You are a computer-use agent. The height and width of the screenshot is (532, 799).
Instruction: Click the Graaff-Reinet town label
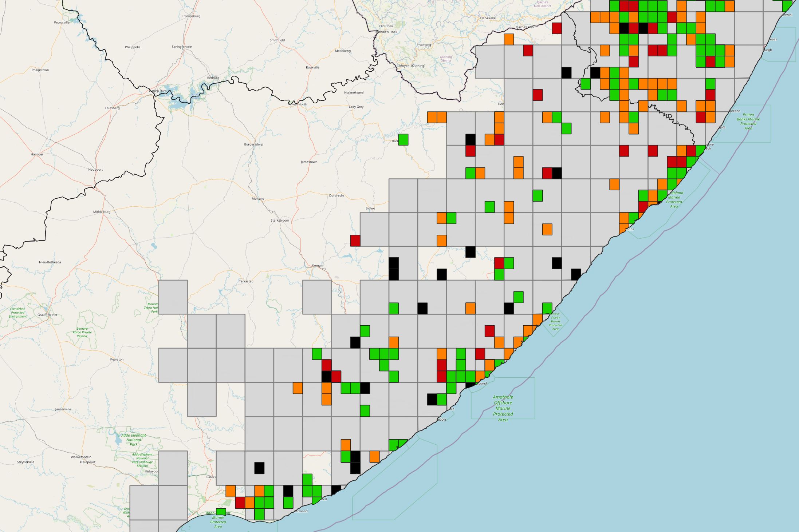[47, 315]
